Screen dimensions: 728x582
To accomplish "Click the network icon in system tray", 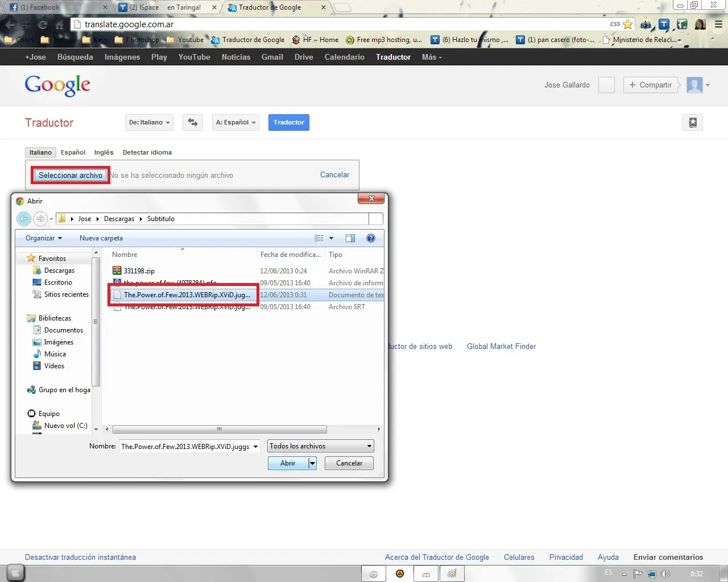I will [652, 574].
